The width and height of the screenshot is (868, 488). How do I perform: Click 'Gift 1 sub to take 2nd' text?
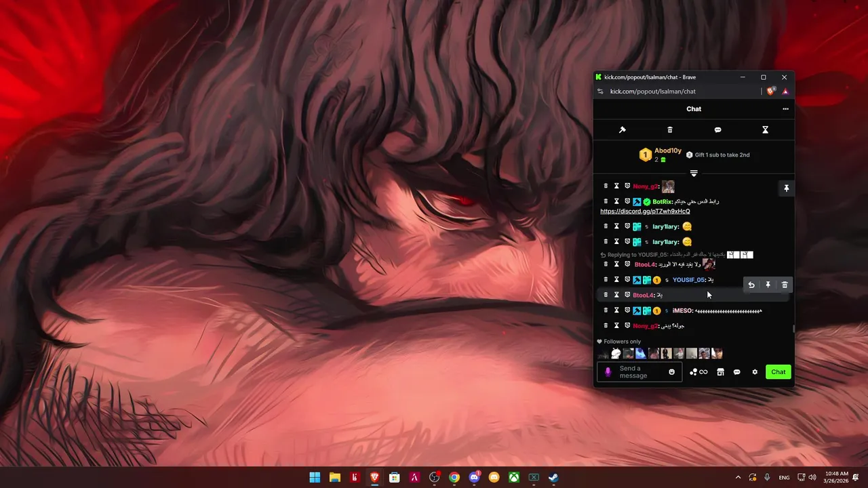click(x=722, y=155)
